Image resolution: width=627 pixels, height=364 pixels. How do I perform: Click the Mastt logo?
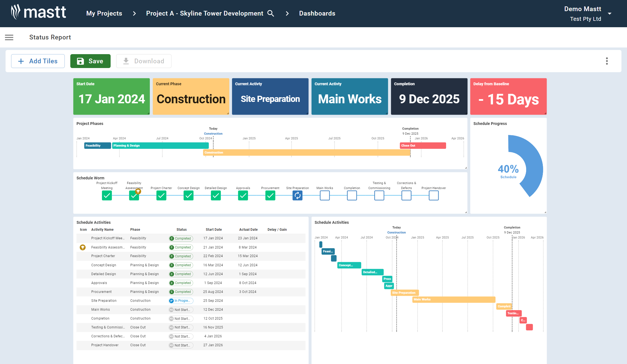point(38,12)
